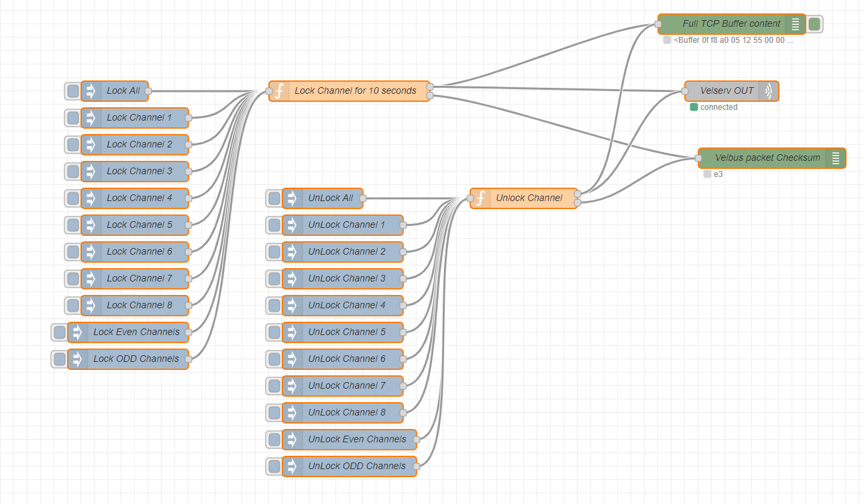Image resolution: width=864 pixels, height=504 pixels.
Task: Trigger the UnLock Channel 8 inject button
Action: [x=274, y=413]
